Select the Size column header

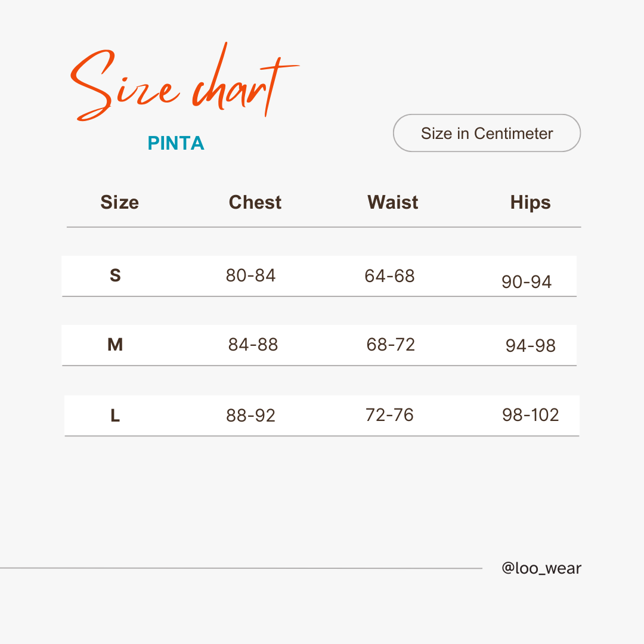coord(119,202)
